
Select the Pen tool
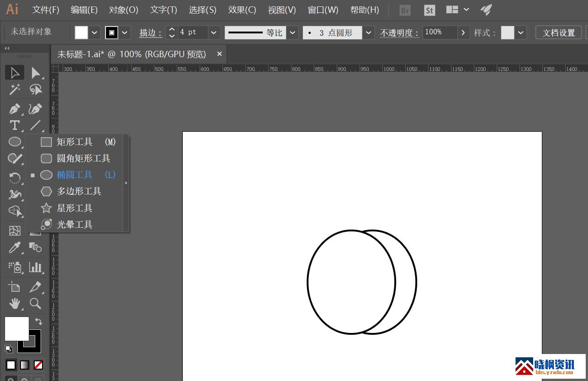15,109
